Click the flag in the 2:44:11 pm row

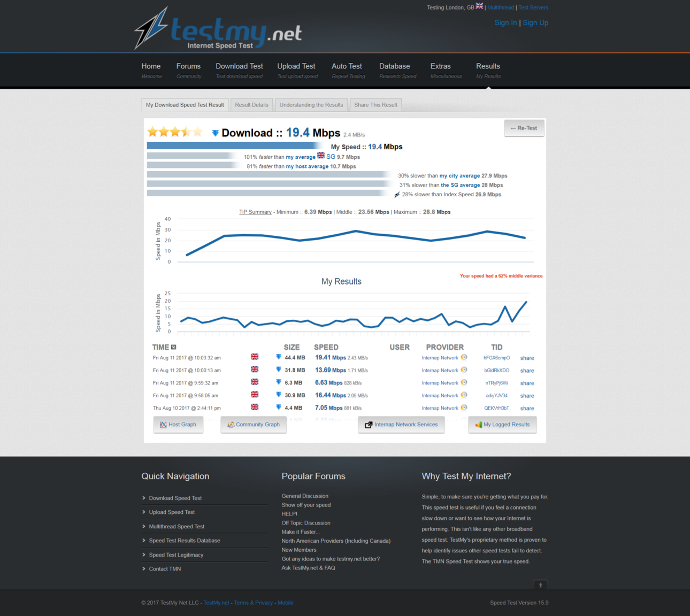[x=255, y=407]
